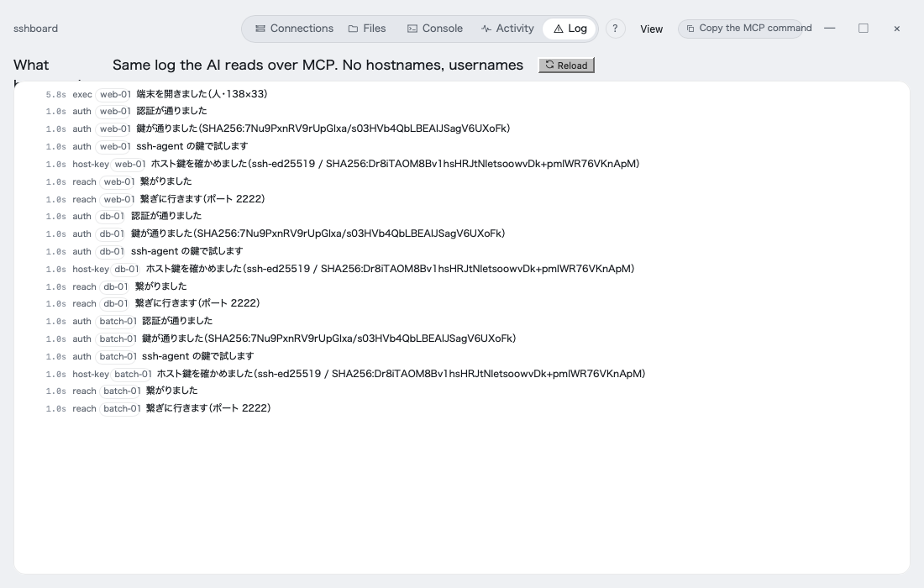Click the 5.8s timestamp in the log

pos(56,94)
